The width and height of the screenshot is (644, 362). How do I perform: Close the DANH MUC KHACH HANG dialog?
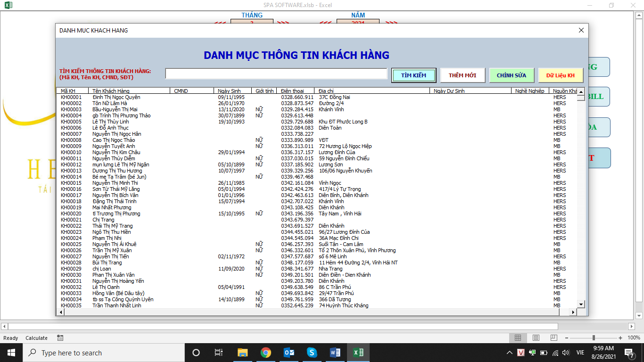coord(581,31)
